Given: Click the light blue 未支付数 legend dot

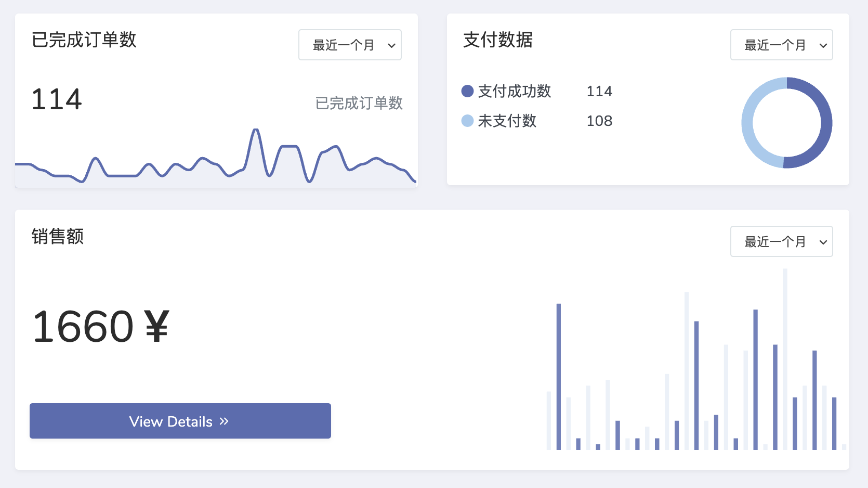Looking at the screenshot, I should [467, 121].
